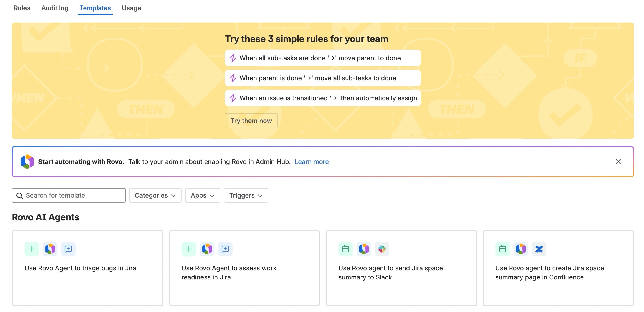The image size is (644, 312).
Task: Click the Rovo logo in the banner
Action: point(27,162)
